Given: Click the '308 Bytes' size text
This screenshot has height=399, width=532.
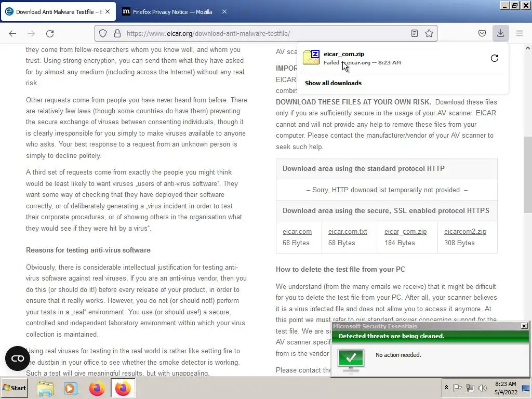Looking at the screenshot, I should [459, 243].
